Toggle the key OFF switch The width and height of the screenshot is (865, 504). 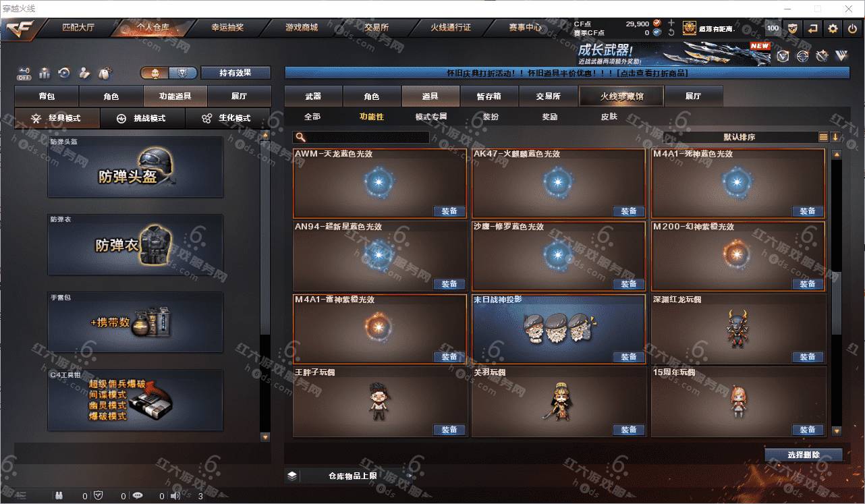24,73
